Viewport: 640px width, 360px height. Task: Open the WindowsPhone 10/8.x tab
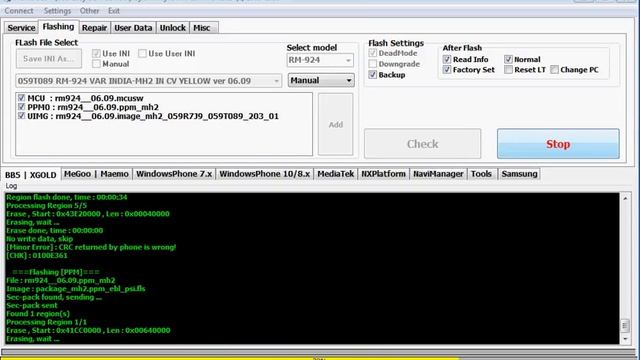[x=264, y=174]
